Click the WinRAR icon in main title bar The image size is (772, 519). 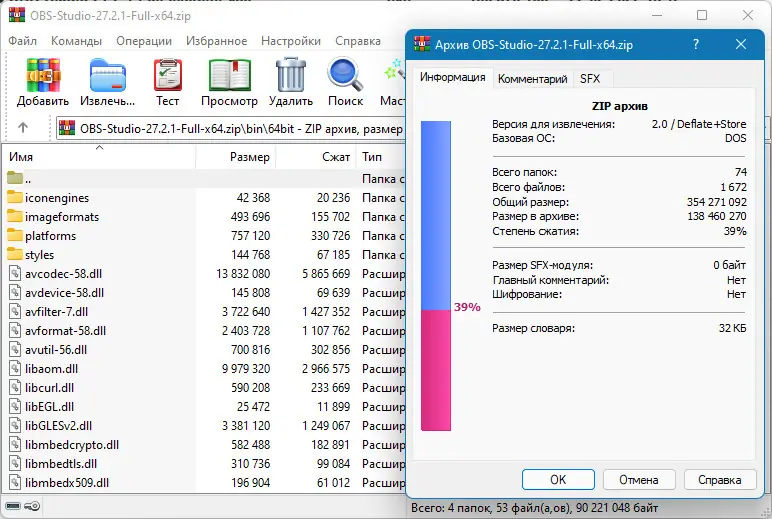[x=17, y=15]
